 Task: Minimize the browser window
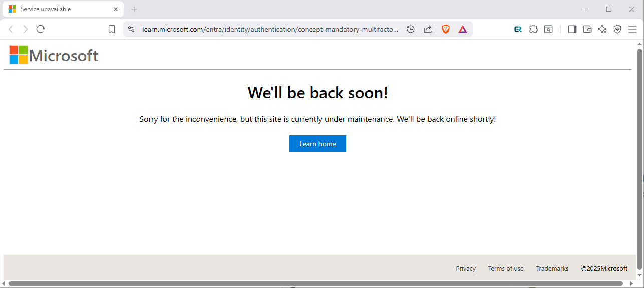[x=586, y=9]
